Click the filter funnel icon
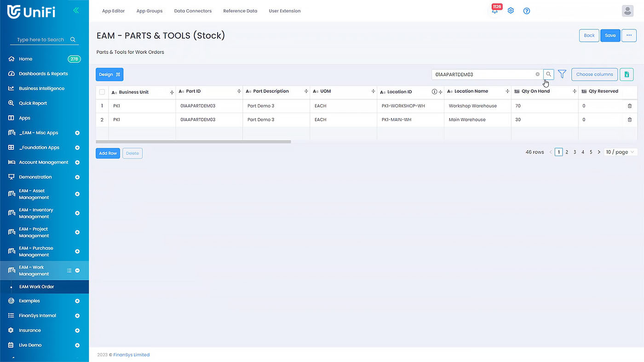Screen dimensions: 644x362 (562, 74)
